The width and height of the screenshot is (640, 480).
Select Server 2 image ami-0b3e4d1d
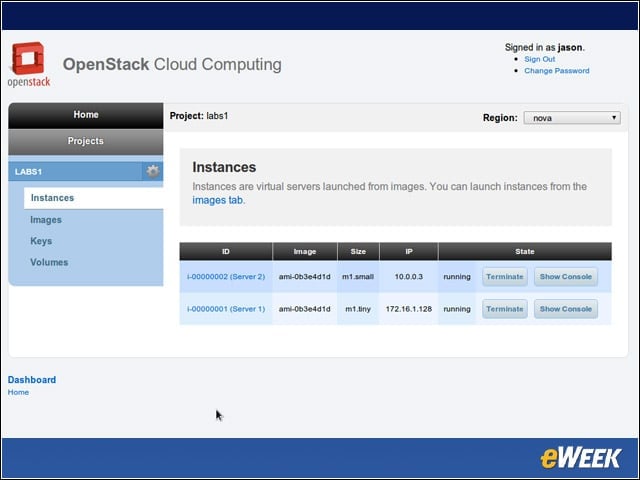point(304,277)
